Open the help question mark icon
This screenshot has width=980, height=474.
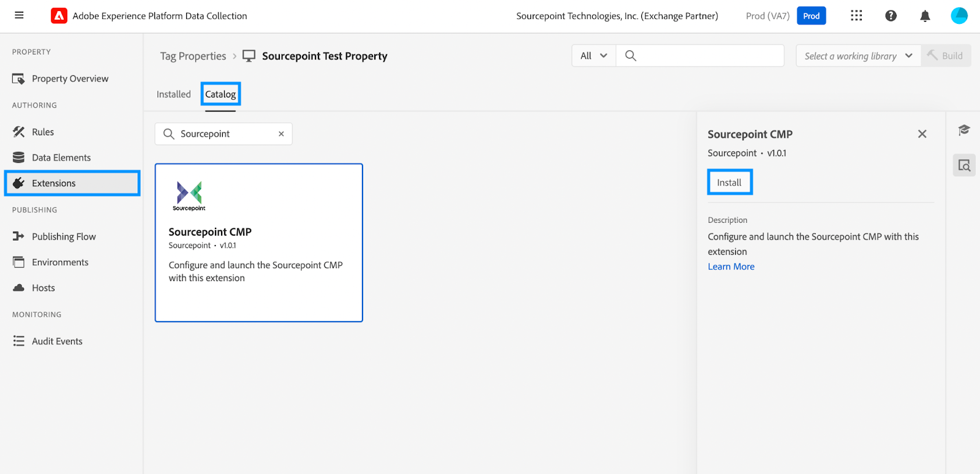[891, 16]
